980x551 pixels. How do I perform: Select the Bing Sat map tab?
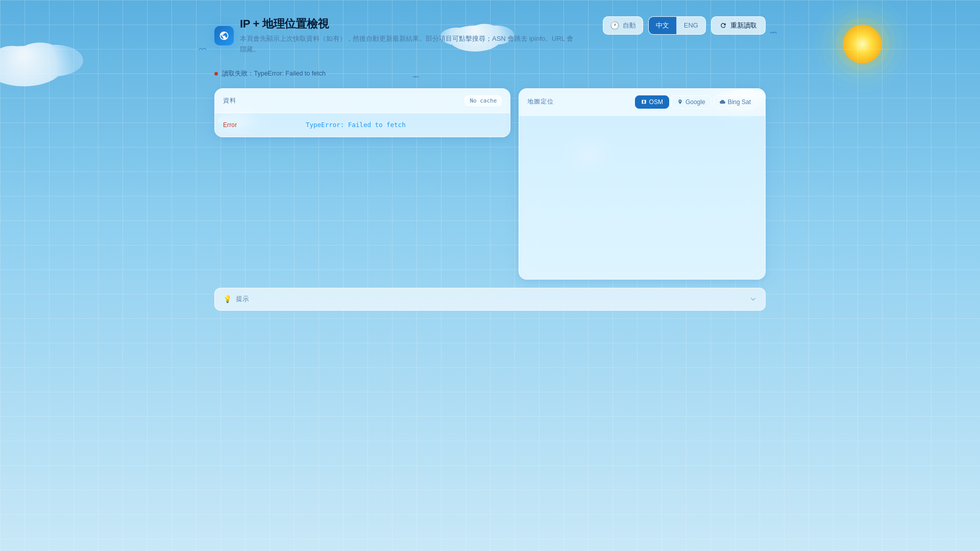point(735,102)
